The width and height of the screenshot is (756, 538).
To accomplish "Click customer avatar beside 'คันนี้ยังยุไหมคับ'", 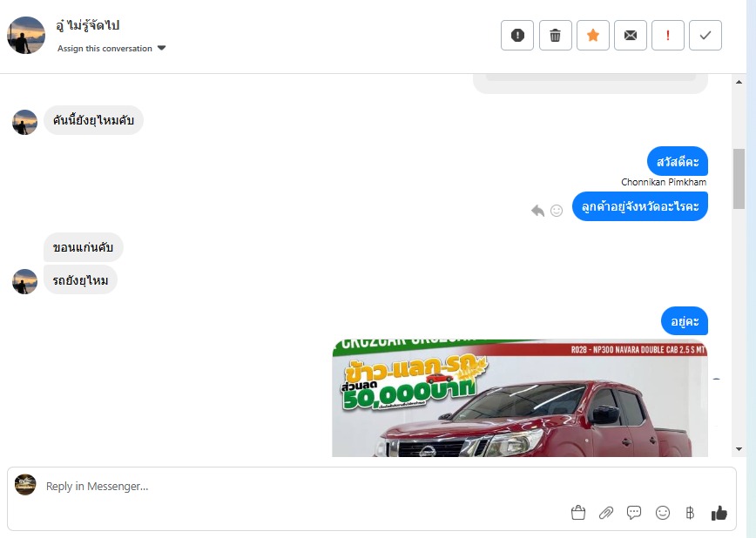I will click(24, 123).
